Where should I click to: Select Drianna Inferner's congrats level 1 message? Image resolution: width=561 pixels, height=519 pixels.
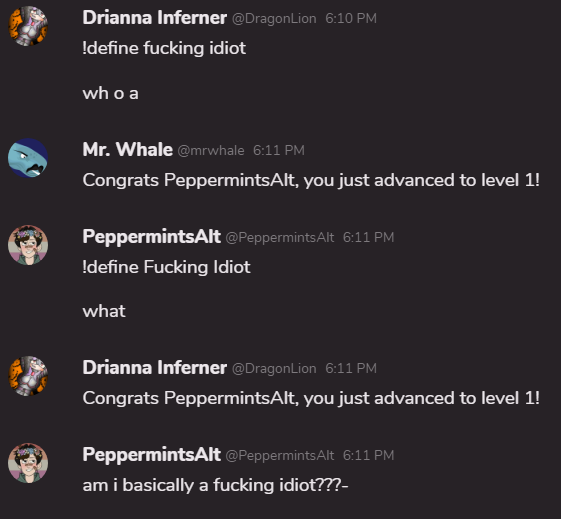(311, 398)
